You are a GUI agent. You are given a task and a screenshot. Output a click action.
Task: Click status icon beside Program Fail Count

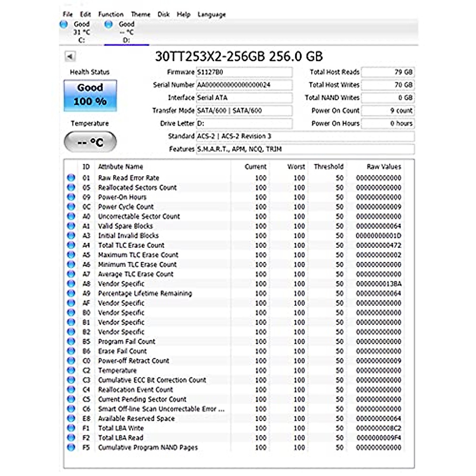tap(71, 342)
